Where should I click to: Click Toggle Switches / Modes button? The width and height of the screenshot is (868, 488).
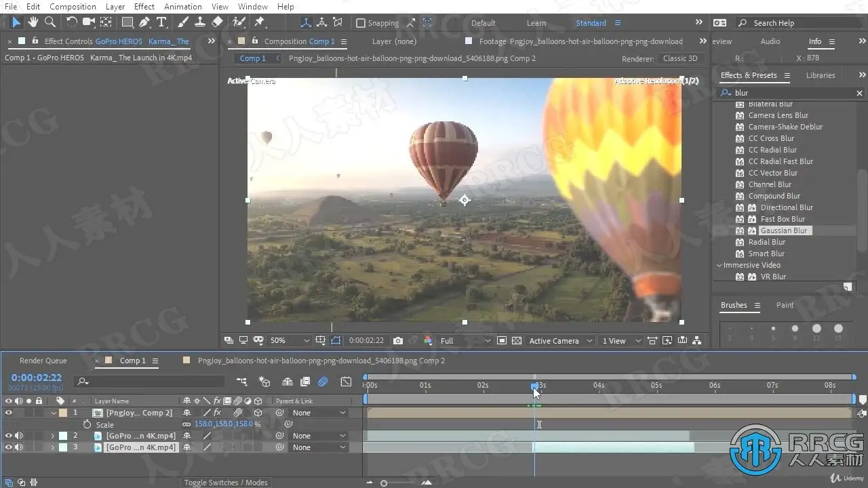click(x=226, y=483)
